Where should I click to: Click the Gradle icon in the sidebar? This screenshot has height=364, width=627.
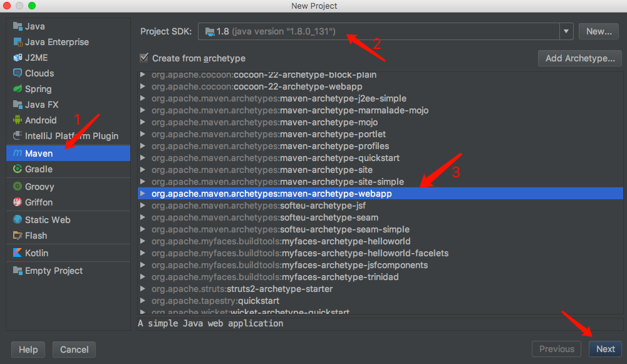pos(18,169)
